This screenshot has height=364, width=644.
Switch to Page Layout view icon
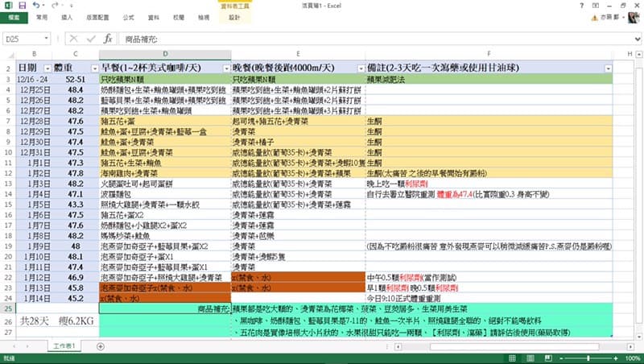pos(530,358)
